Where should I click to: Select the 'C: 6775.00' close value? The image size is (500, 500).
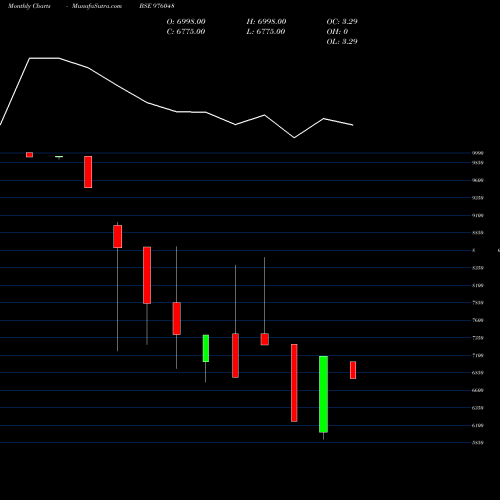click(186, 31)
